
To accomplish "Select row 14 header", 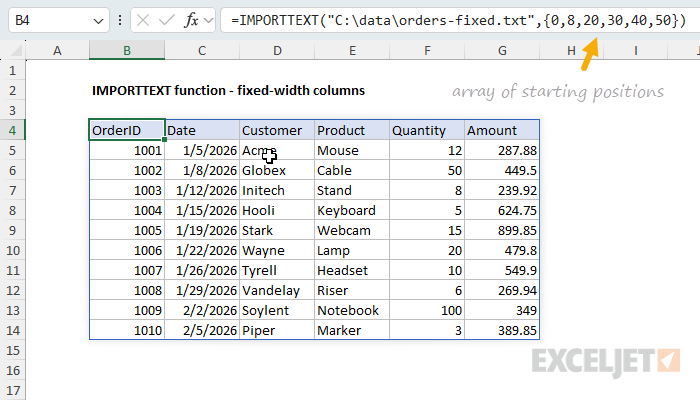I will coord(12,330).
